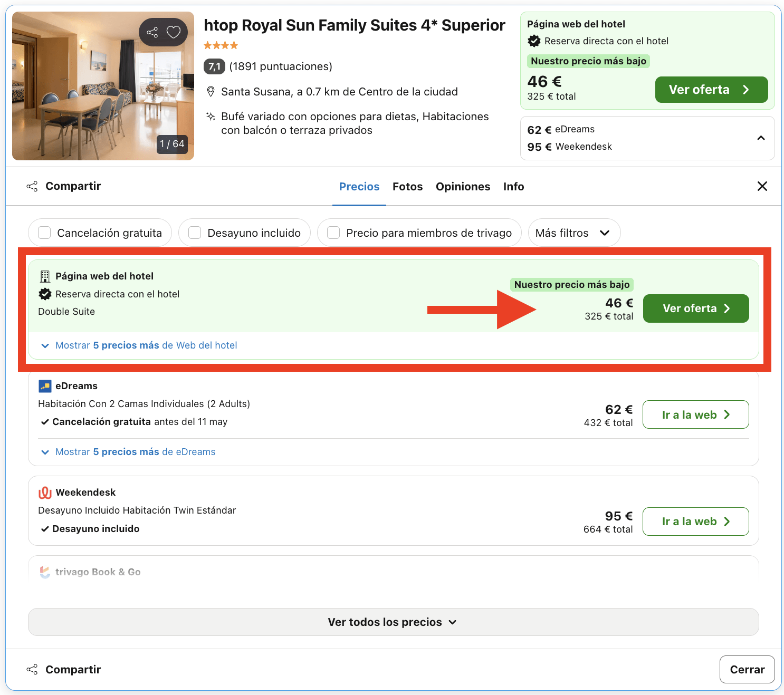Screen dimensions: 784x695
Task: Click the Weekendesk provider logo
Action: coord(45,492)
